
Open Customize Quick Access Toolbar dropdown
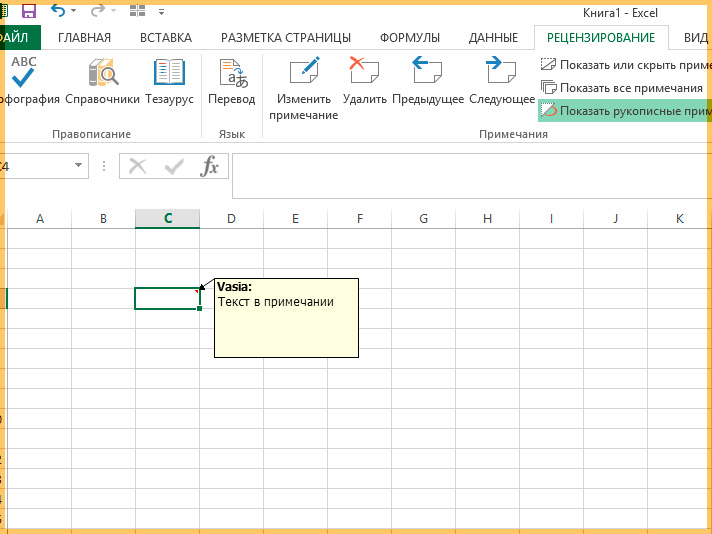click(x=161, y=12)
